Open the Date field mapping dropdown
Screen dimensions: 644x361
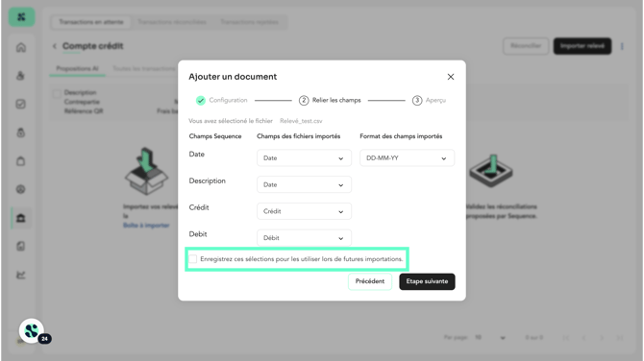(304, 157)
